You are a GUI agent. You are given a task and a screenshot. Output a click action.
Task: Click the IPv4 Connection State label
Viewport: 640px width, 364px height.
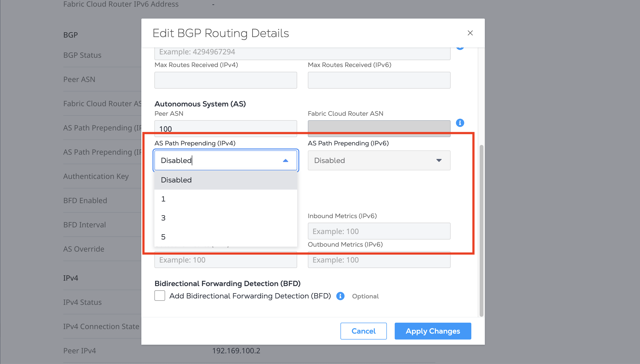tap(101, 326)
